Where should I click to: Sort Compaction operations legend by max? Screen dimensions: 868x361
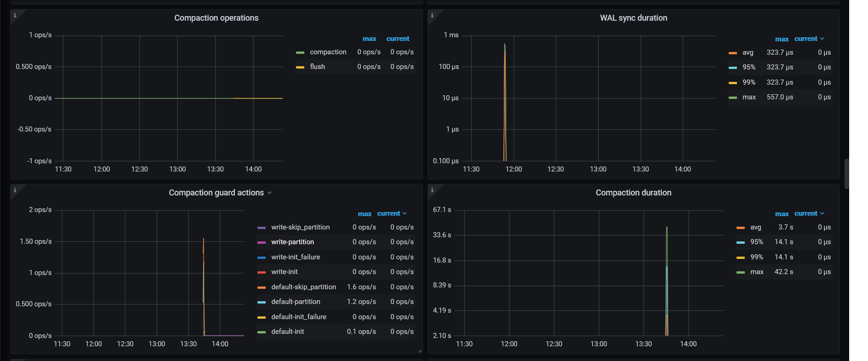[x=369, y=39]
